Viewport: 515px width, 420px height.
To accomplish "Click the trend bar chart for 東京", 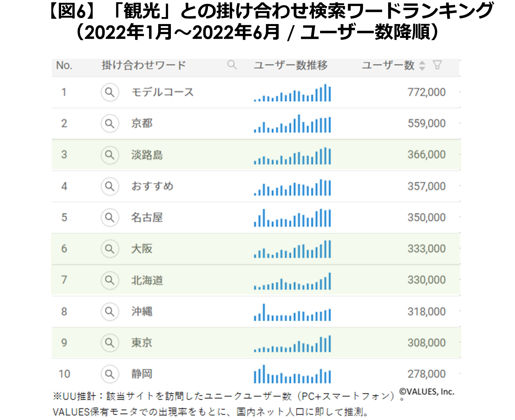I will point(292,344).
